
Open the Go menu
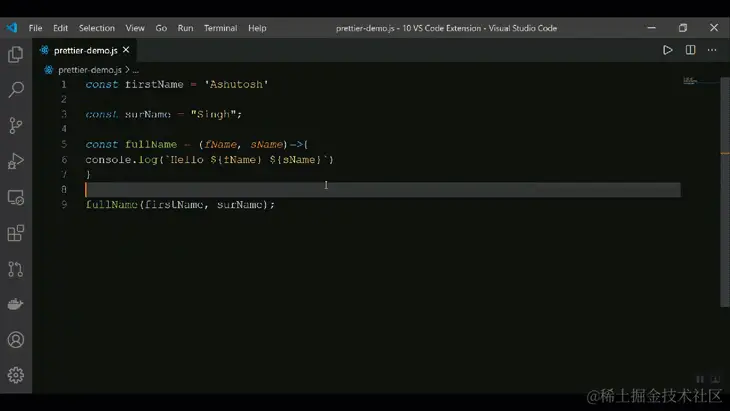[x=161, y=28]
